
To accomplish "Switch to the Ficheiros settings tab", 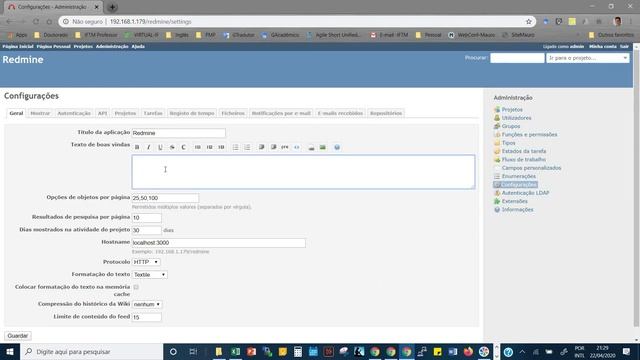I will coord(233,113).
